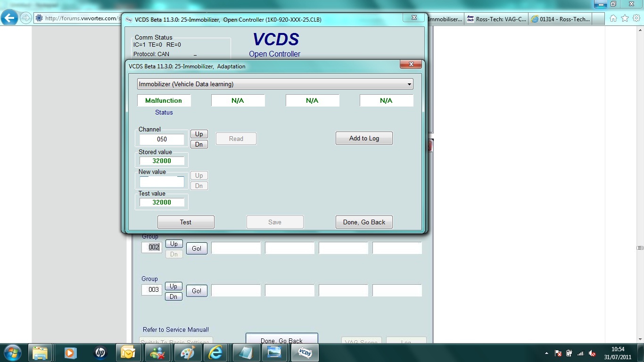
Task: Switch to 01314 - Ross-Tech browser tab
Action: (x=560, y=19)
